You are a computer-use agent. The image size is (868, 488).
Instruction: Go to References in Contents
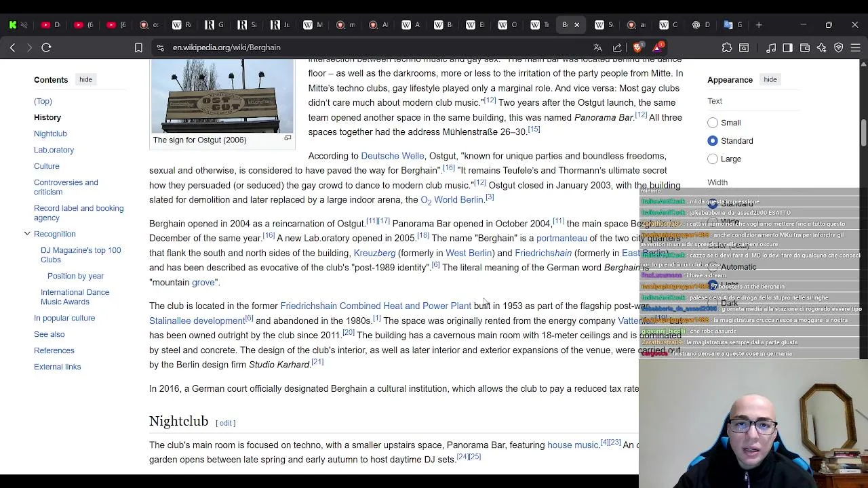pos(54,350)
